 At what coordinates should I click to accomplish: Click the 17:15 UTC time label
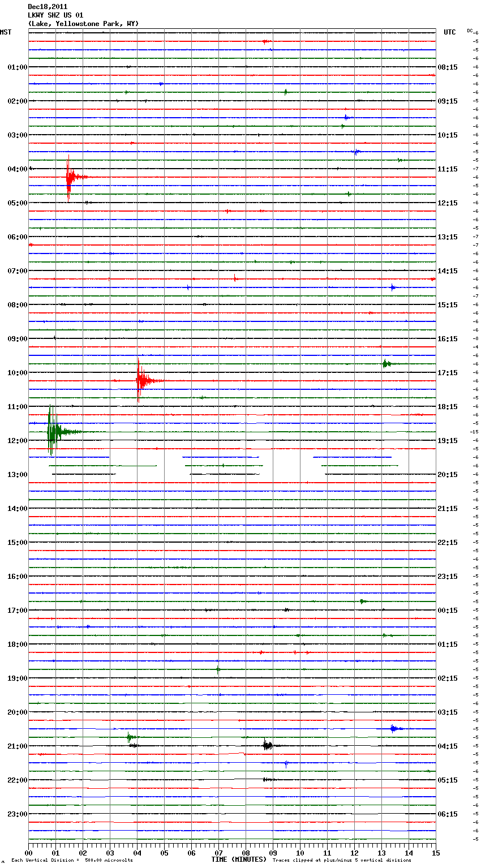[448, 373]
